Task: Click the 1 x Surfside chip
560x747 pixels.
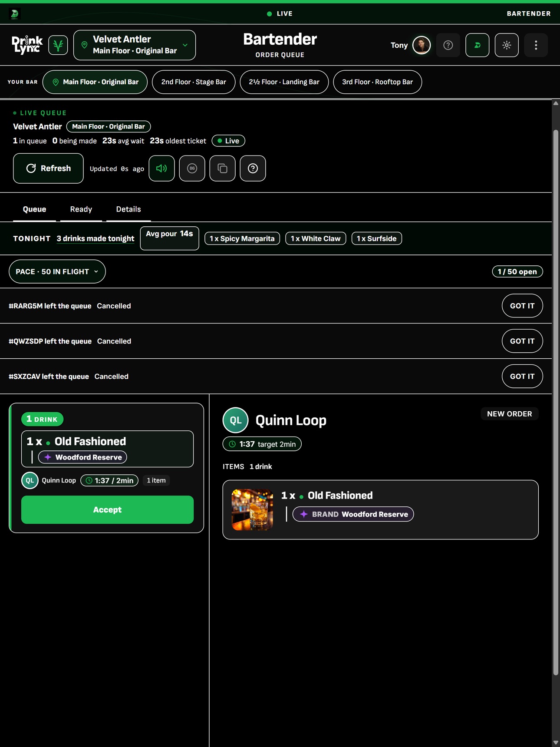Action: [377, 238]
